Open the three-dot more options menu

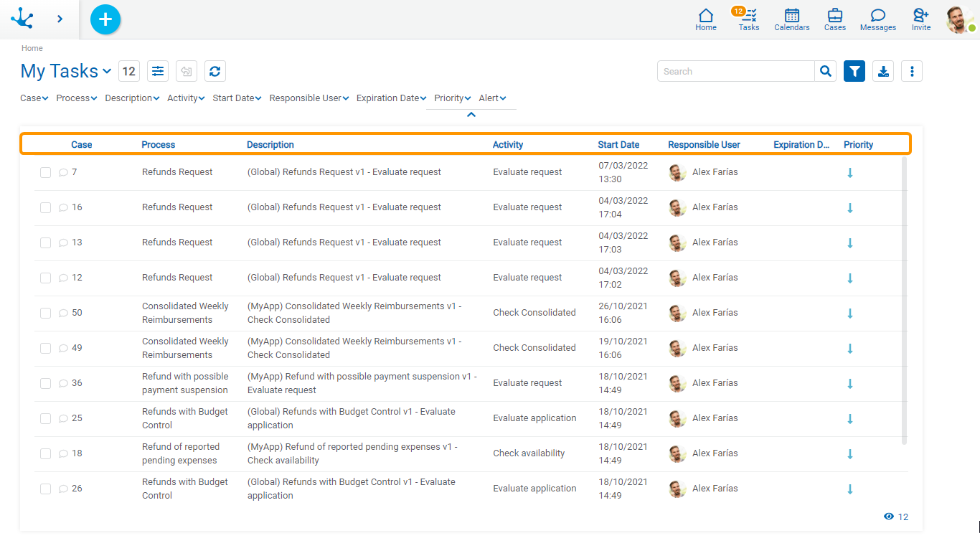(x=912, y=71)
